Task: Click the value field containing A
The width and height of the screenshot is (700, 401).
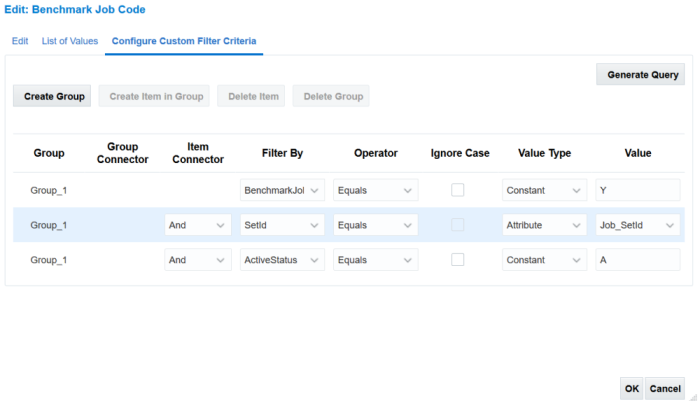Action: [x=637, y=260]
